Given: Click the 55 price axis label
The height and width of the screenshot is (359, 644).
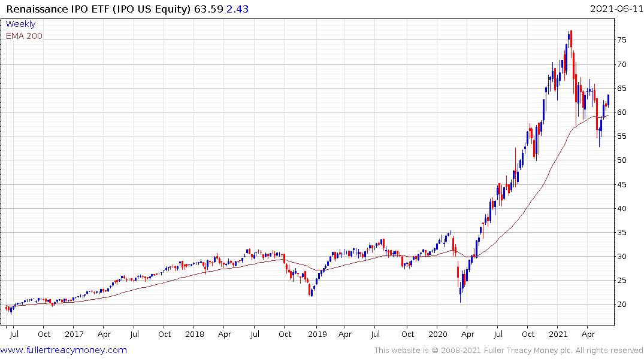Looking at the screenshot, I should [621, 136].
